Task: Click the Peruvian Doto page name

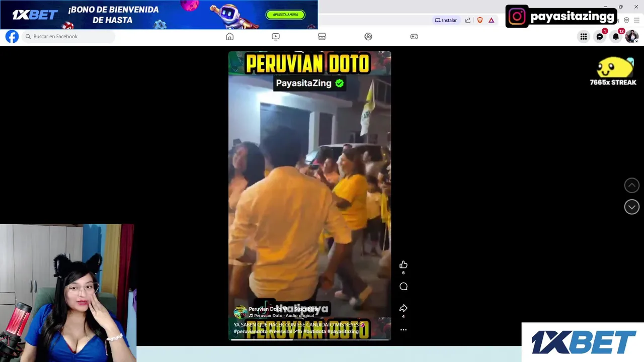Action: coord(265,309)
